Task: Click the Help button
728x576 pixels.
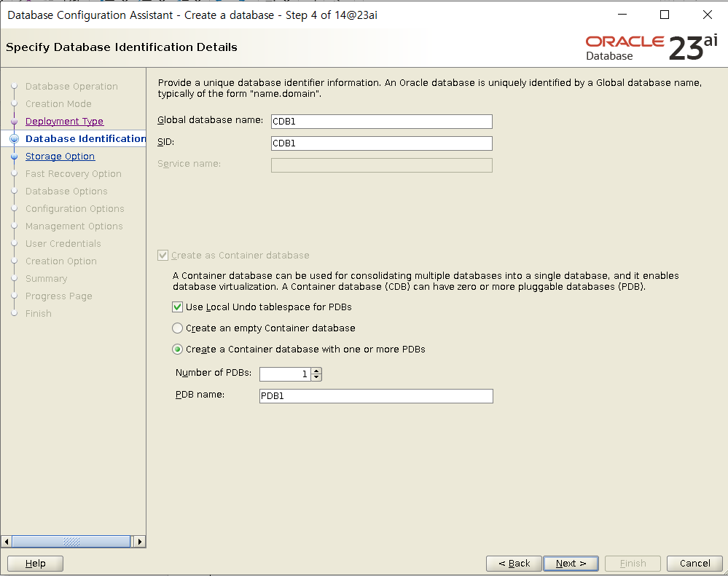Action: (x=35, y=564)
